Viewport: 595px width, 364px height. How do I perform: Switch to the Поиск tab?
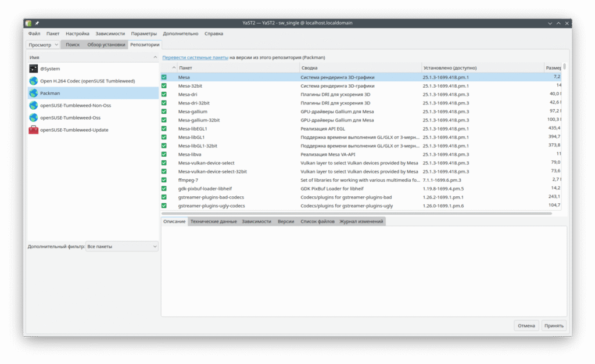click(73, 45)
